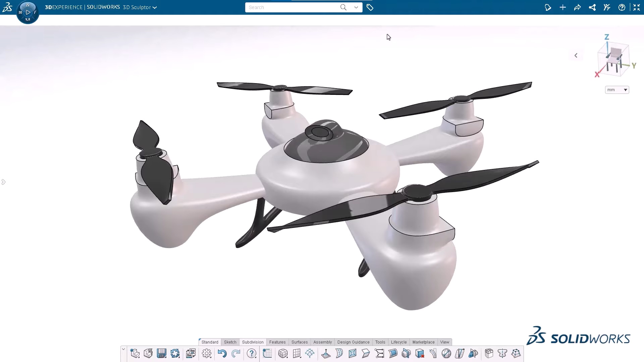Click the Notifications bell button

(547, 7)
